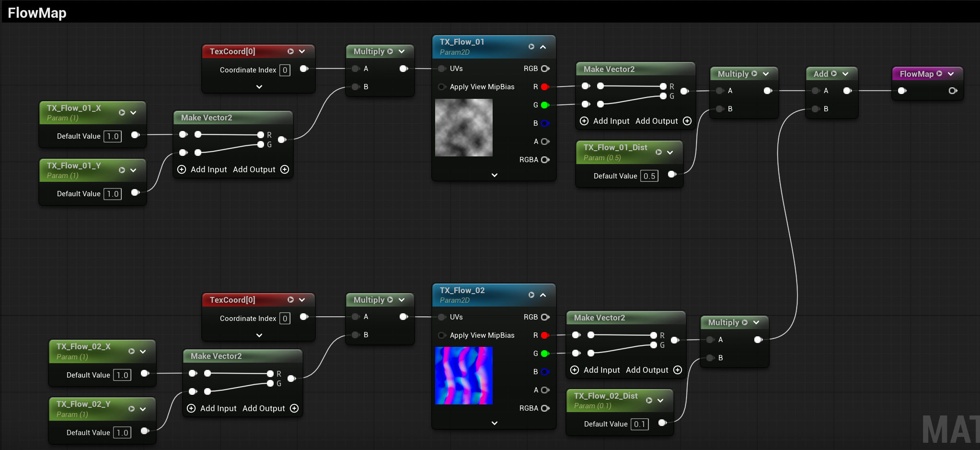The height and width of the screenshot is (450, 980).
Task: Click the RGBA output pin on TX_Flow_01
Action: click(x=545, y=160)
